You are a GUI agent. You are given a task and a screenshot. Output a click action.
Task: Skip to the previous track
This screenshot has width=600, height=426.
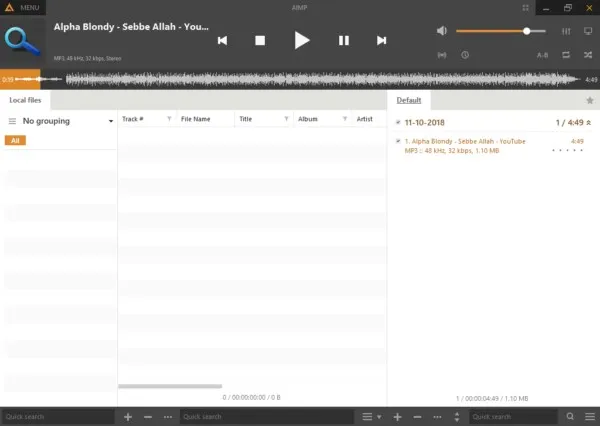(222, 40)
